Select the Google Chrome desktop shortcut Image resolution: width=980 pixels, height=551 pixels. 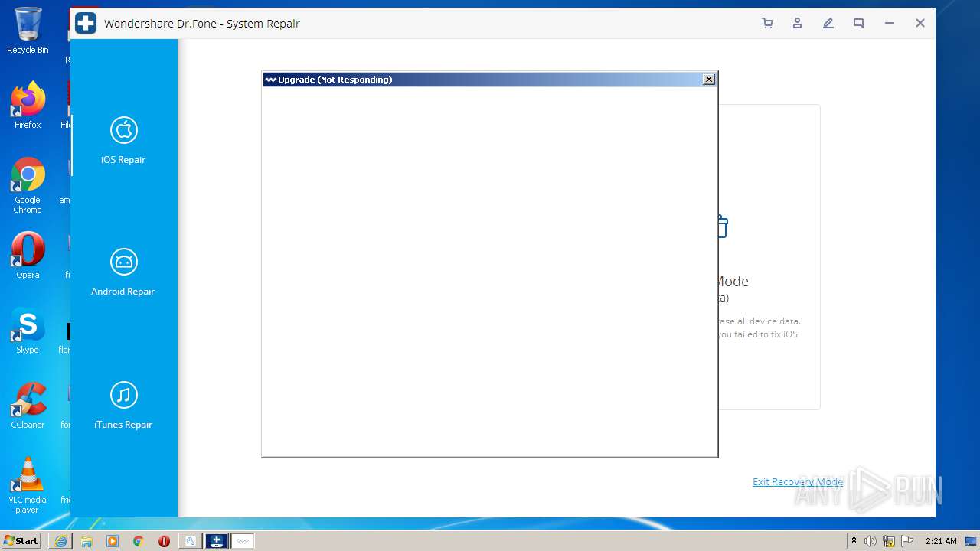(x=28, y=185)
